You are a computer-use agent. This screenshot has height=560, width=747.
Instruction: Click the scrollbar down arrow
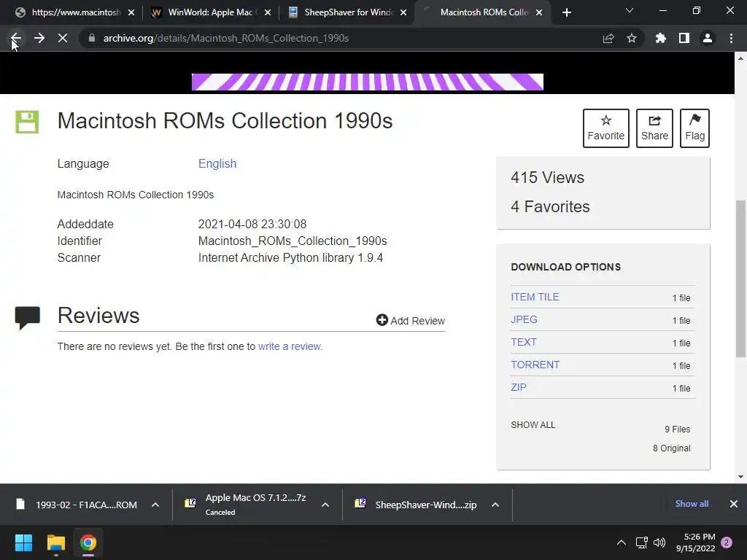click(741, 477)
